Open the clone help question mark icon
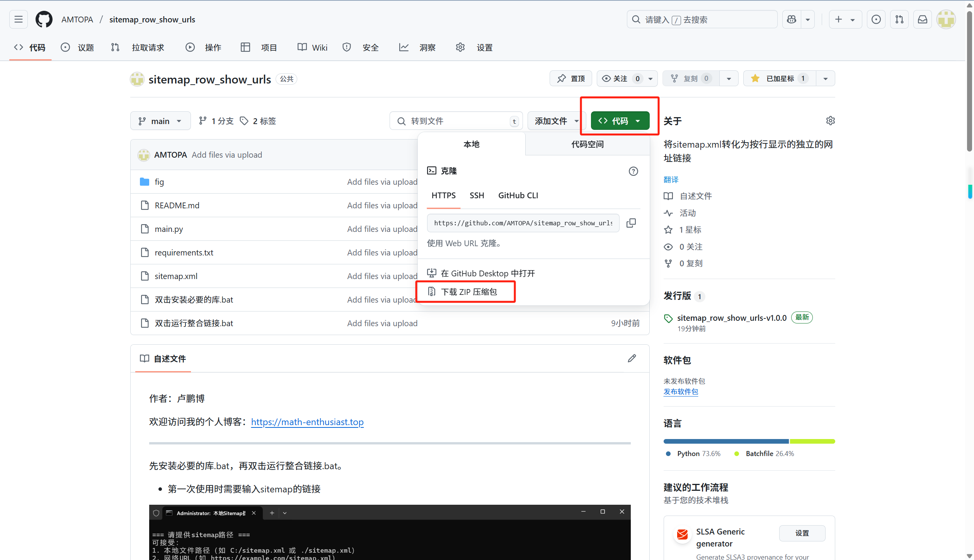Image resolution: width=974 pixels, height=560 pixels. 633,171
